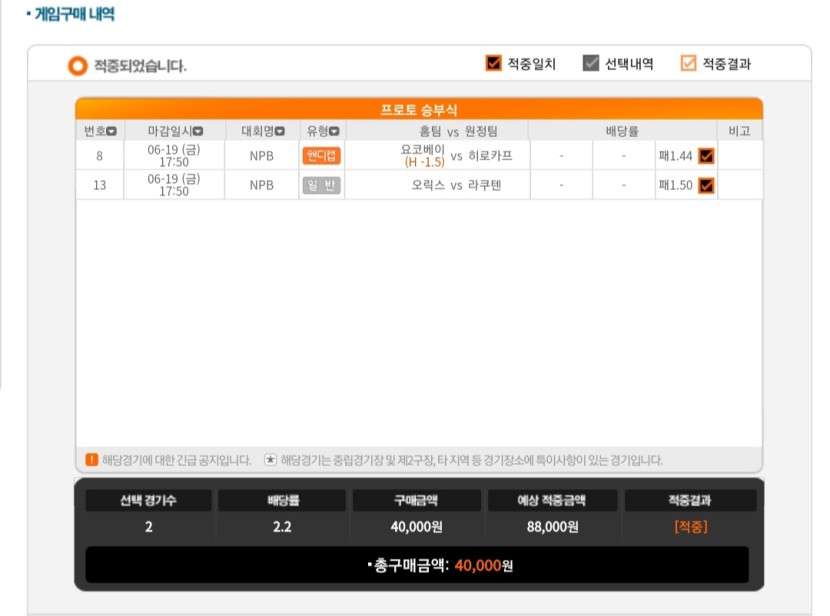The width and height of the screenshot is (830, 616).
Task: Select the 프로토 승부식 orange header tab
Action: pyautogui.click(x=419, y=109)
